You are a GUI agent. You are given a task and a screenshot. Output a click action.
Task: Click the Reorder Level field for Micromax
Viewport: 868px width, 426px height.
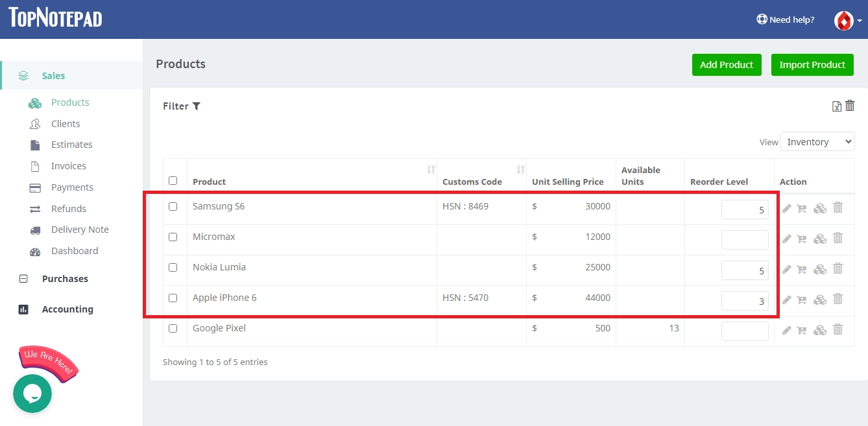click(x=745, y=239)
